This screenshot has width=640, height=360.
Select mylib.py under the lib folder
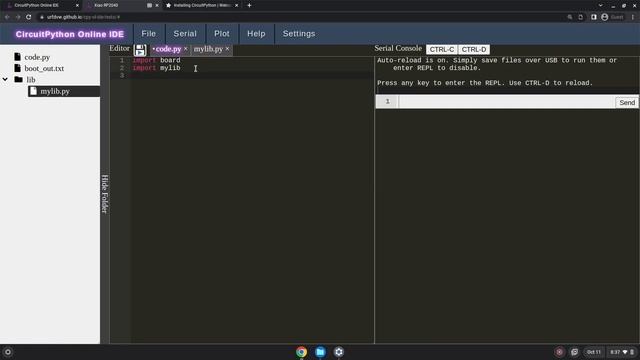pyautogui.click(x=55, y=91)
